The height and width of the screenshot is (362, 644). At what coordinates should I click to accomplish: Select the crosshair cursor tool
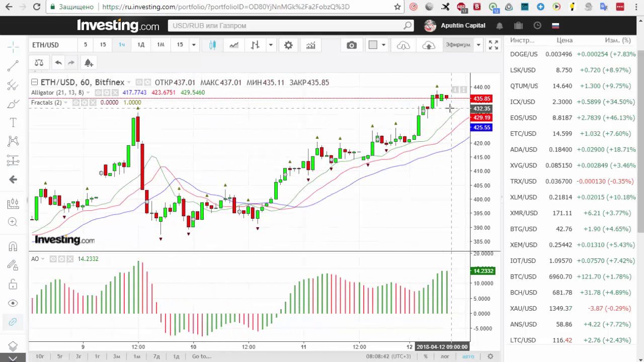pyautogui.click(x=13, y=47)
